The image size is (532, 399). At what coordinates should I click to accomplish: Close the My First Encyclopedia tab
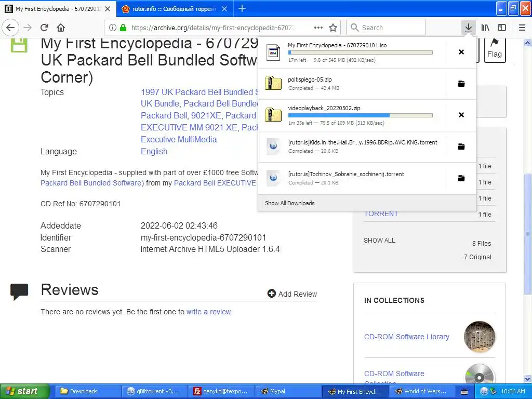pyautogui.click(x=108, y=9)
